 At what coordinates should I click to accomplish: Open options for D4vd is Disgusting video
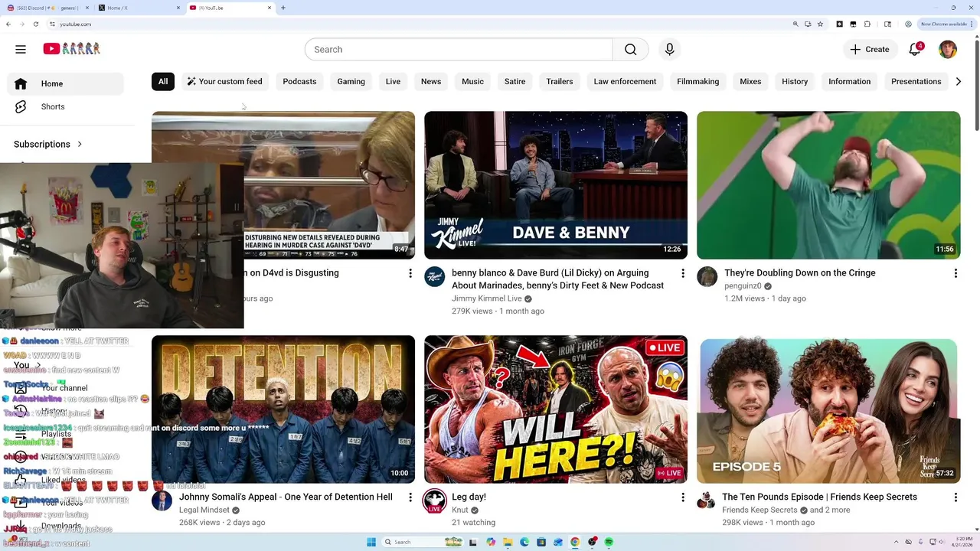(x=410, y=273)
